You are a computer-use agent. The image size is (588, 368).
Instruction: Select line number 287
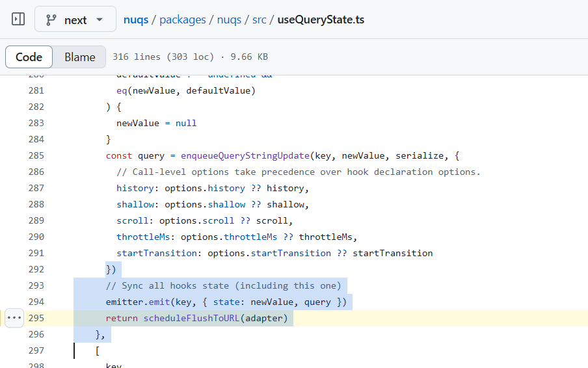[x=36, y=188]
